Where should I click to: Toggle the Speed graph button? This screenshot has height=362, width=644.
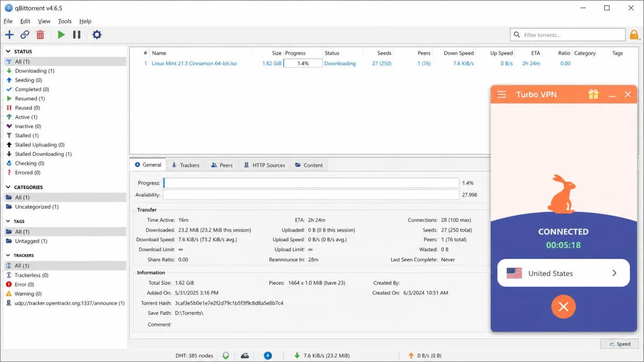[x=619, y=344]
